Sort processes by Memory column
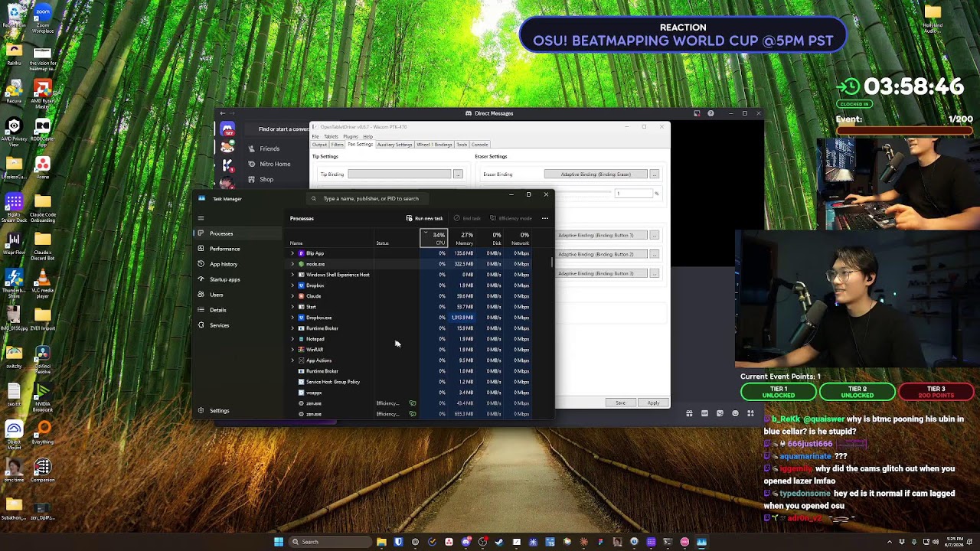This screenshot has width=980, height=551. 463,239
